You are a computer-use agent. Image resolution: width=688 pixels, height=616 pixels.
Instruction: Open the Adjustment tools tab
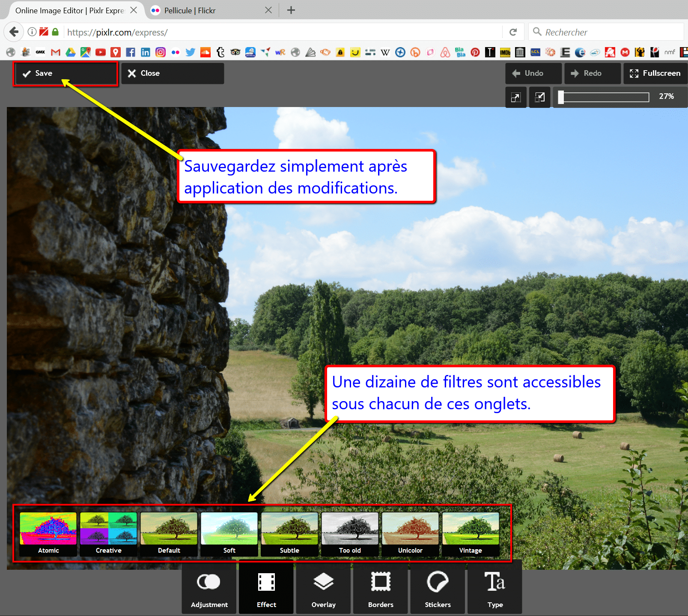(209, 589)
